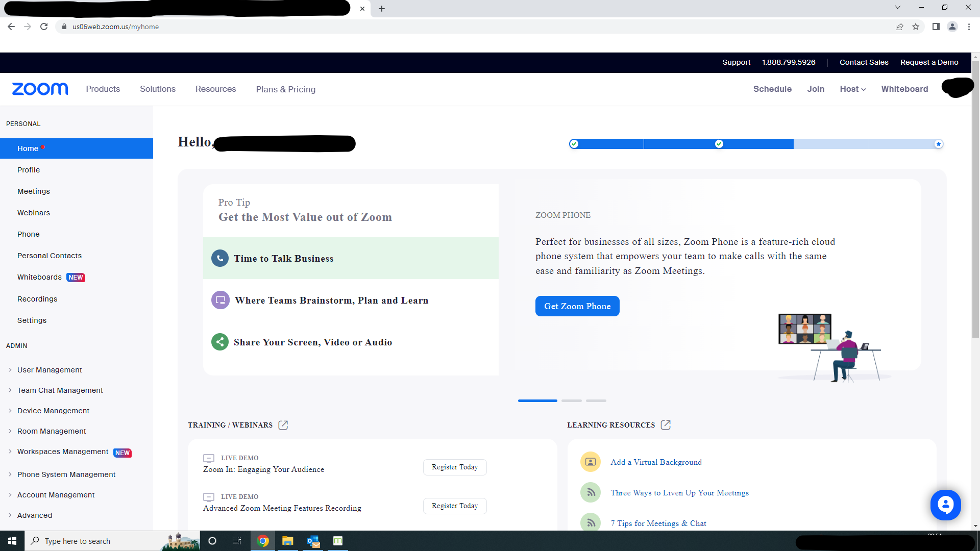Open Recordings from the personal sidebar
This screenshot has width=980, height=551.
[37, 299]
